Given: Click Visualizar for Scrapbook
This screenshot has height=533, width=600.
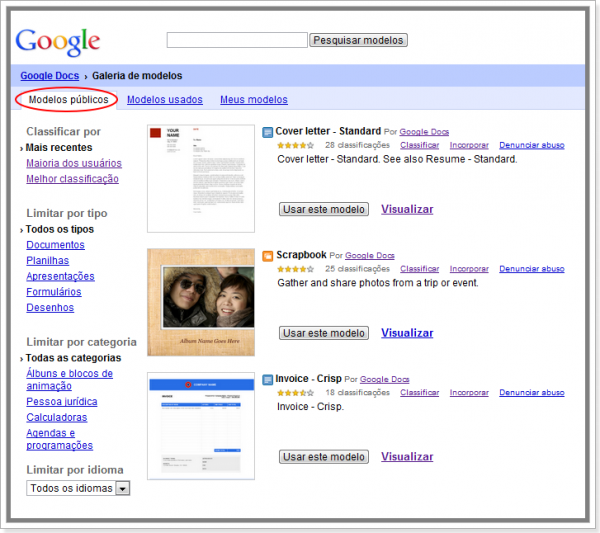Looking at the screenshot, I should 407,333.
